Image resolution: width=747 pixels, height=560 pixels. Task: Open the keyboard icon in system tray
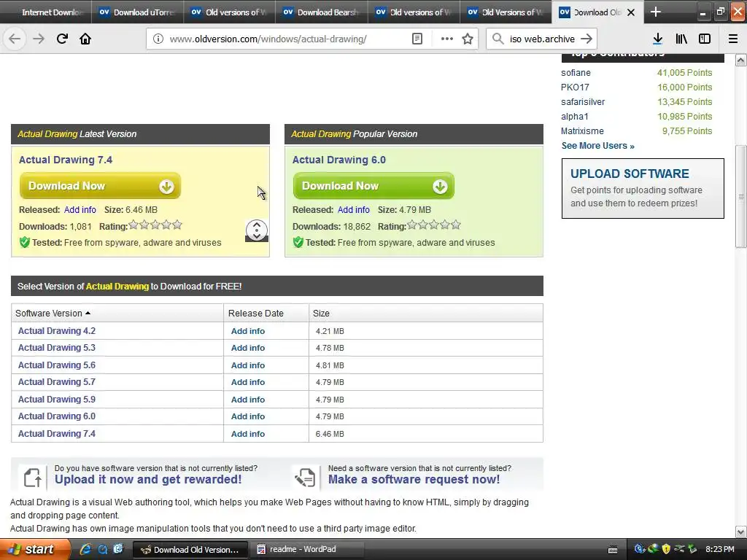[x=613, y=550]
